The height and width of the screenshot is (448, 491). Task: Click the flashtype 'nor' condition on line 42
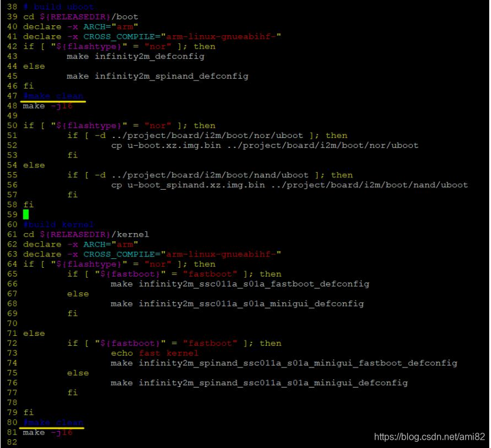119,46
